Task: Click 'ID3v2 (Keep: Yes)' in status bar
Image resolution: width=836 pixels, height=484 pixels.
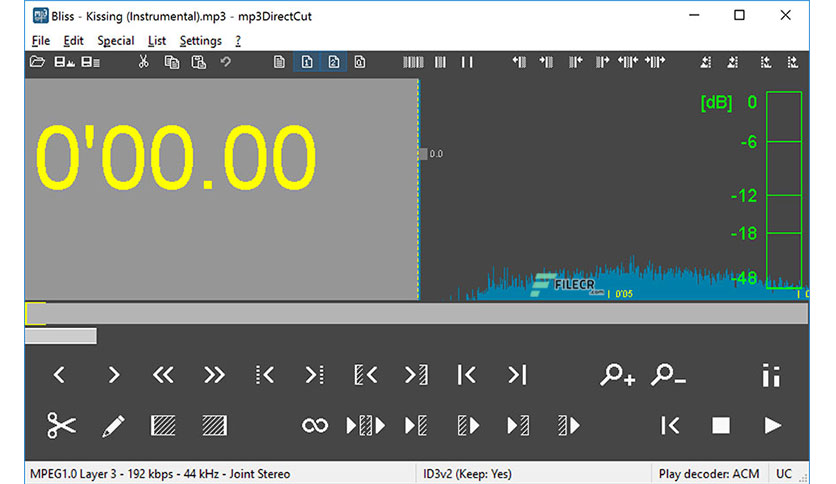Action: (x=467, y=474)
